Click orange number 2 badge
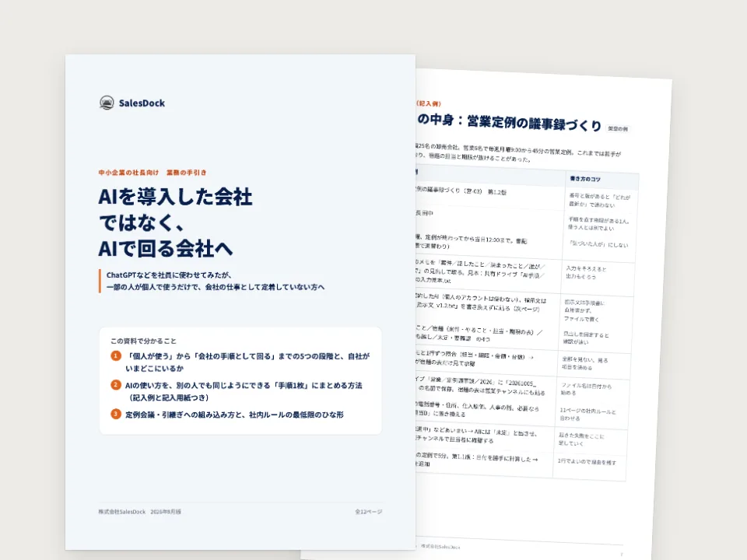The width and height of the screenshot is (747, 560). pyautogui.click(x=116, y=385)
